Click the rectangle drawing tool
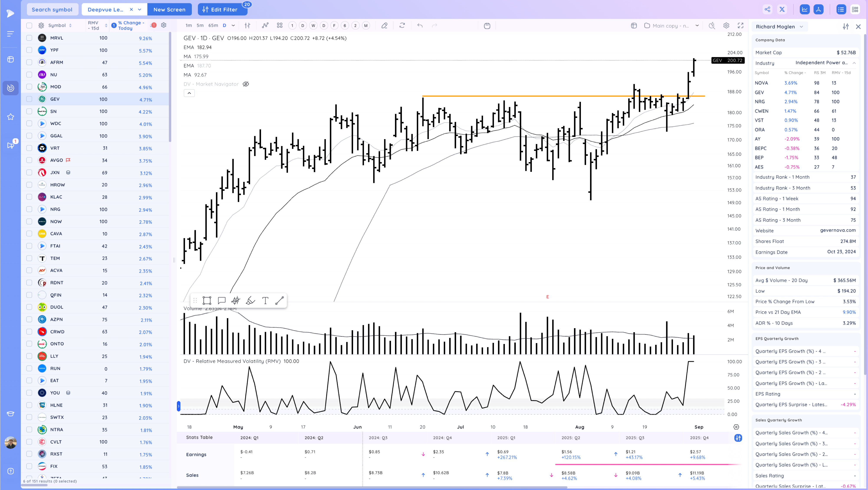 coord(207,301)
